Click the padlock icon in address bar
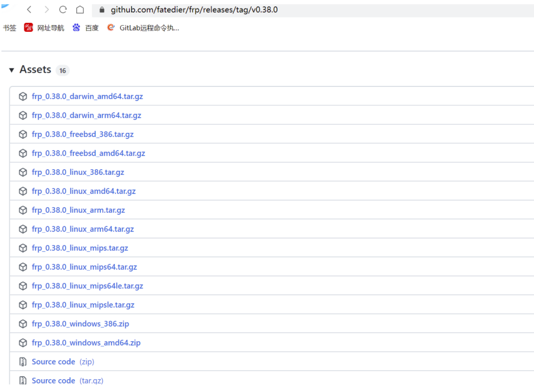 click(x=101, y=9)
